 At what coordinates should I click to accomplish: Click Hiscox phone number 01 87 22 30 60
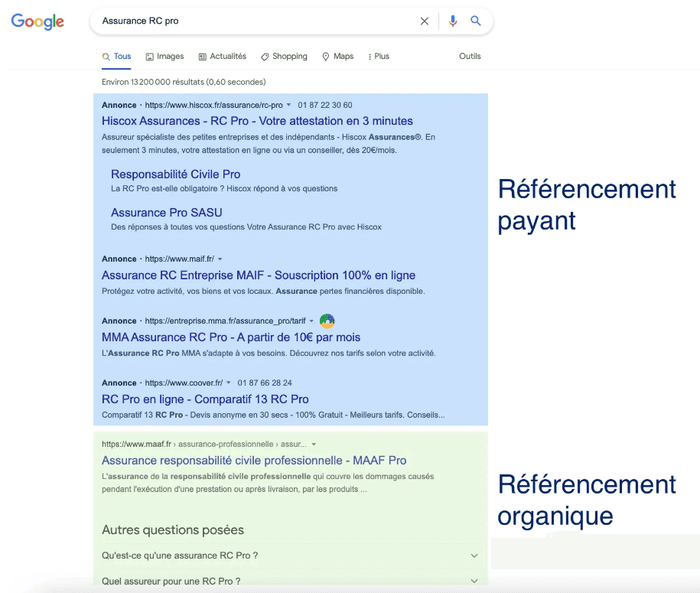[325, 105]
